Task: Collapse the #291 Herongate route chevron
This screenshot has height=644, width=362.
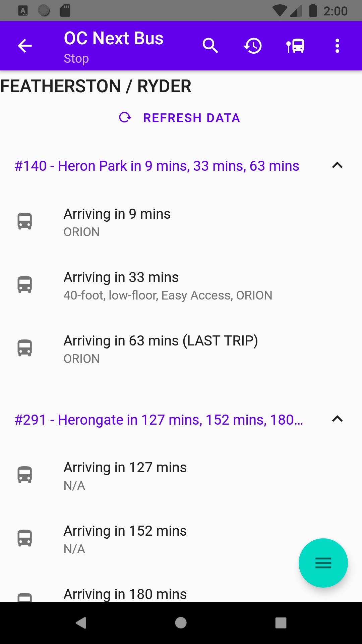Action: pos(337,419)
